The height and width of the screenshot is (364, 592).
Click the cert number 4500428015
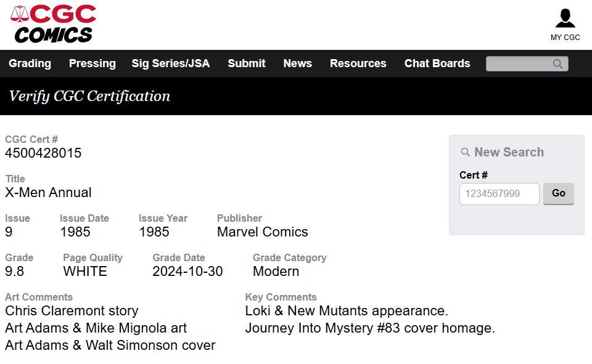click(x=43, y=153)
